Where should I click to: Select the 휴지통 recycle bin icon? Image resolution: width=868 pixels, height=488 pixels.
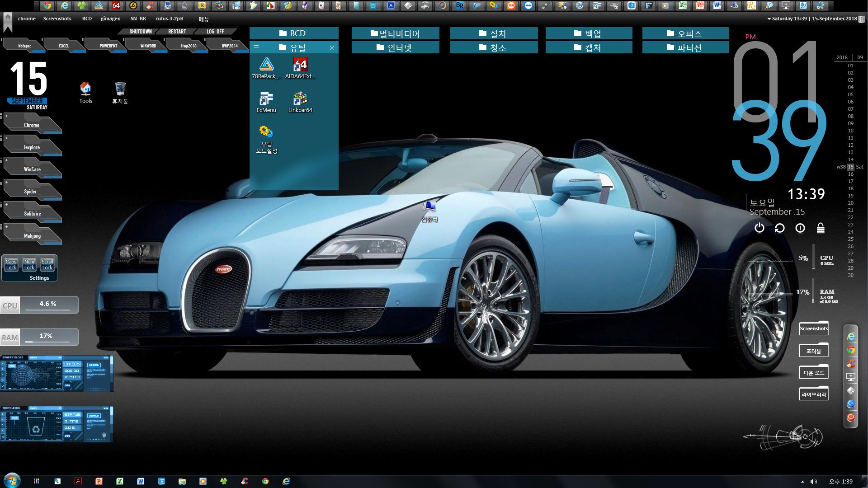click(x=120, y=93)
